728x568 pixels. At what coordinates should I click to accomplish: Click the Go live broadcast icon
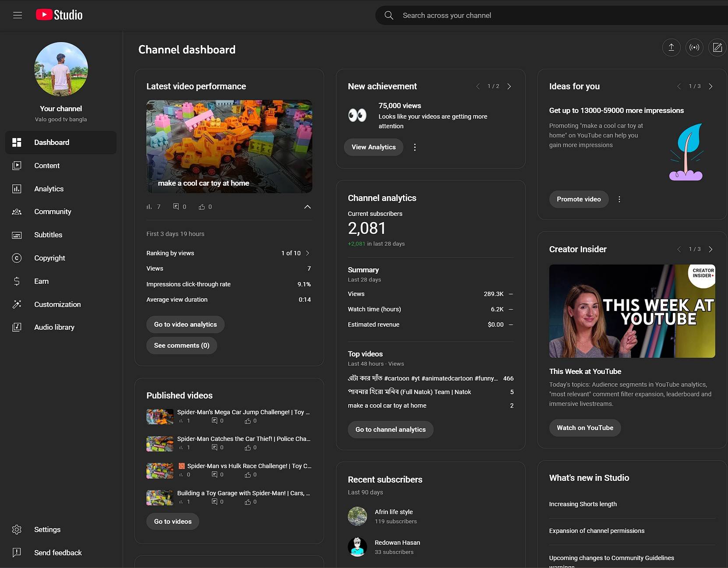click(694, 47)
